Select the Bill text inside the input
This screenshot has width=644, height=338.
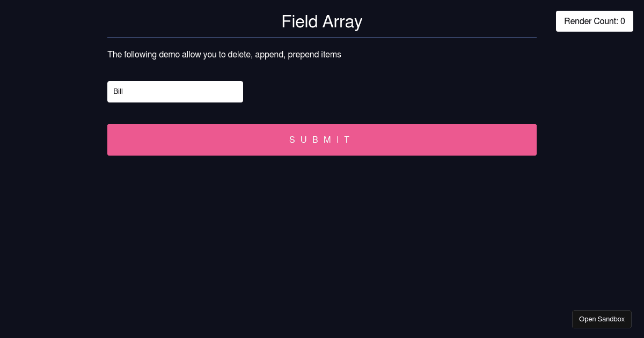(118, 92)
